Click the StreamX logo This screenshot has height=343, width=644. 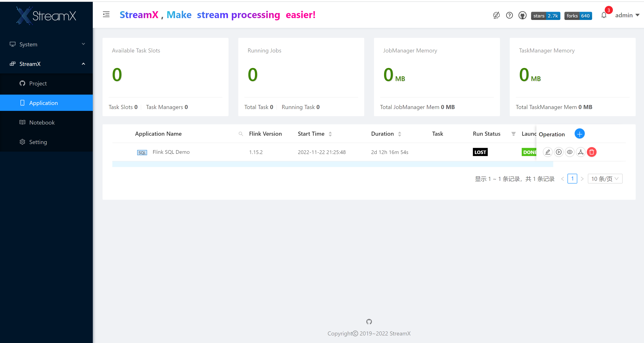46,16
